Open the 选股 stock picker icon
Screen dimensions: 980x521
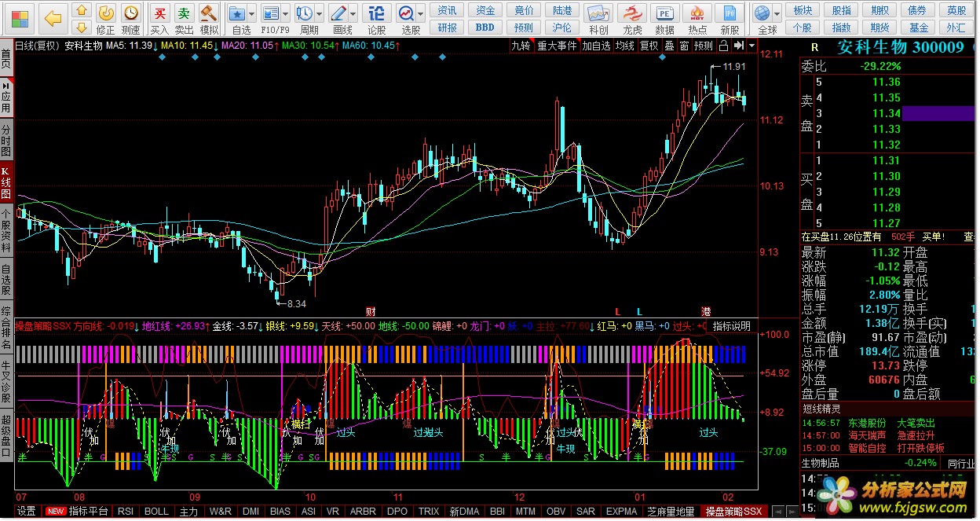(405, 13)
